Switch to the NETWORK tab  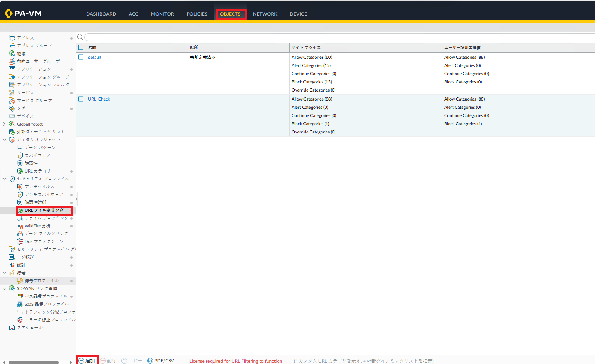[265, 14]
